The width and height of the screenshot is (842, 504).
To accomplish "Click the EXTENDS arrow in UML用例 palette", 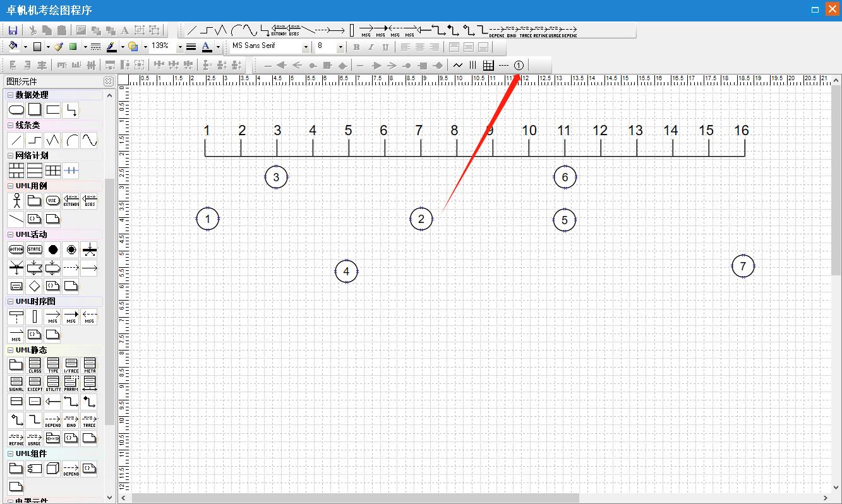I will [71, 200].
